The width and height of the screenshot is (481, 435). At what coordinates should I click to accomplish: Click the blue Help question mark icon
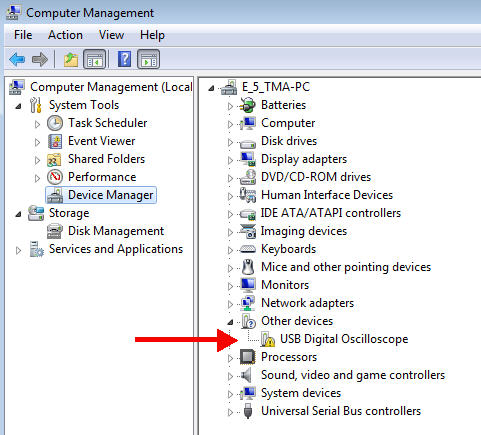coord(124,59)
